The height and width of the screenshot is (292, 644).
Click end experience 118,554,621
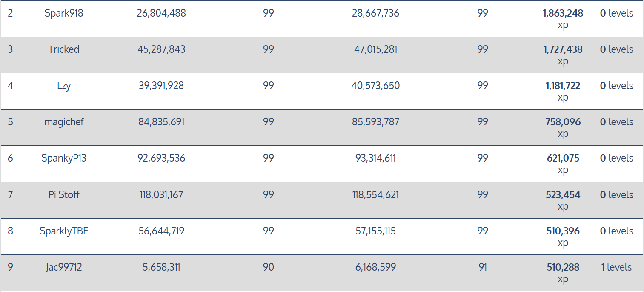click(375, 195)
